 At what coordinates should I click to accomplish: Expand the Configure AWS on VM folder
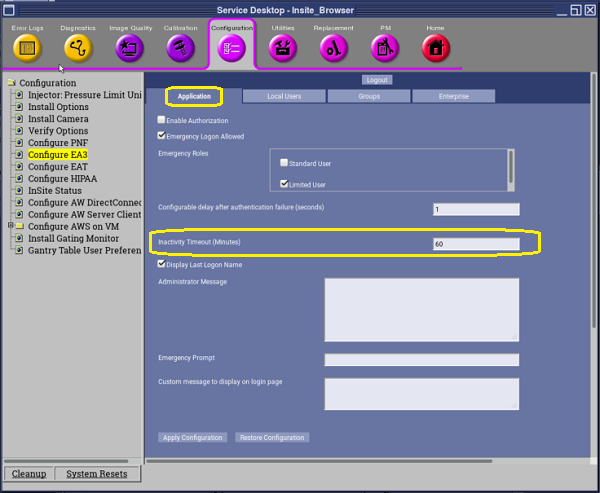10,226
